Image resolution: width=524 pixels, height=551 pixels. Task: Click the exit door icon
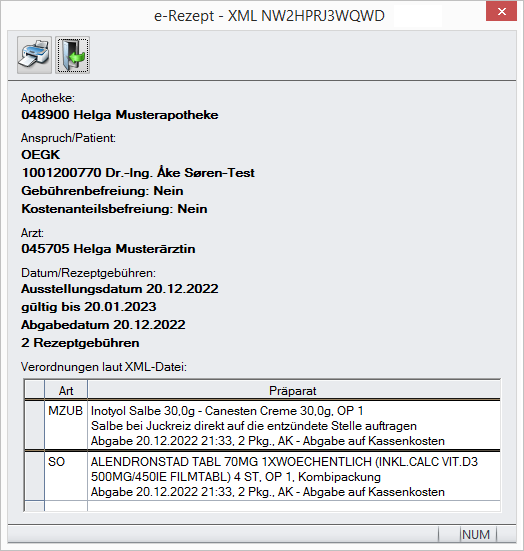(72, 55)
